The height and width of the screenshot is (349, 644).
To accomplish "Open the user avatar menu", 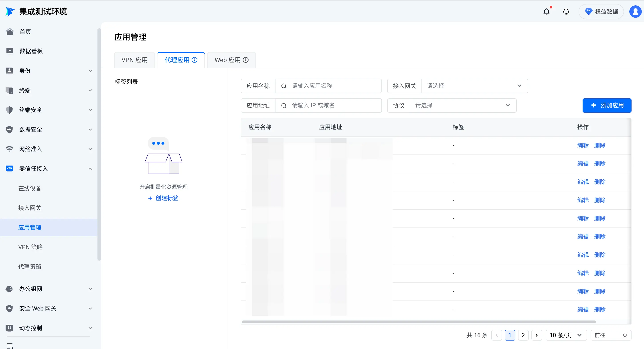I will click(635, 12).
